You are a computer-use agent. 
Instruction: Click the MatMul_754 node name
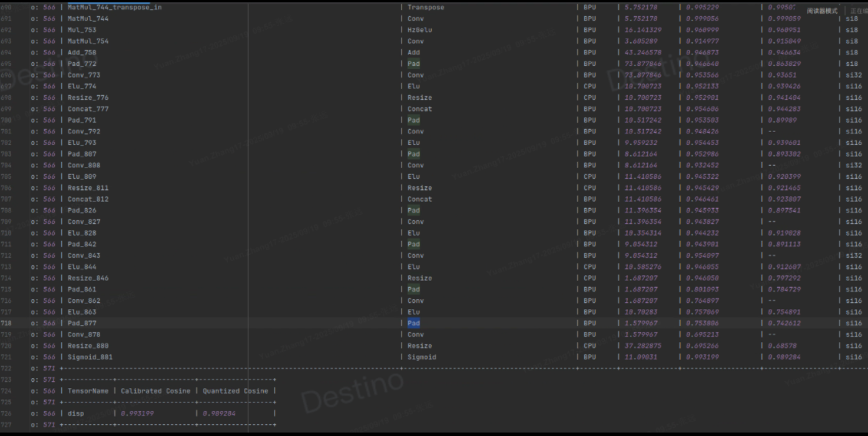(x=88, y=41)
